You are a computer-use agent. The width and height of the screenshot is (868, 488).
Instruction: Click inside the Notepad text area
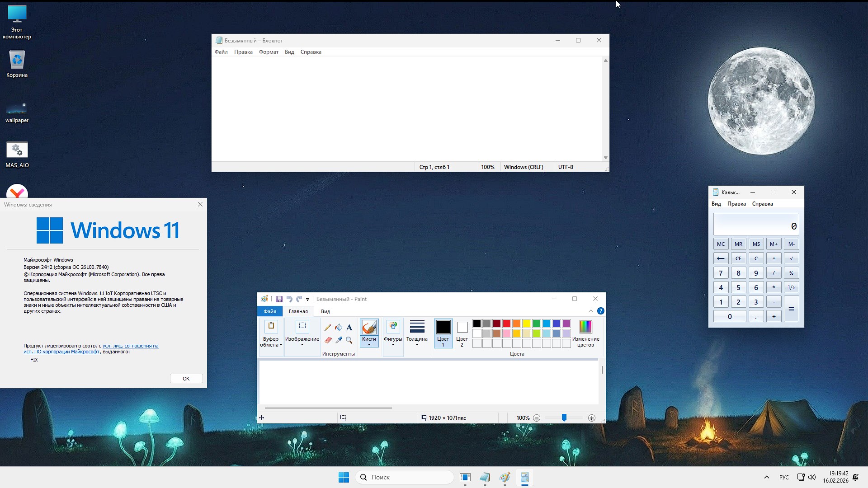407,108
